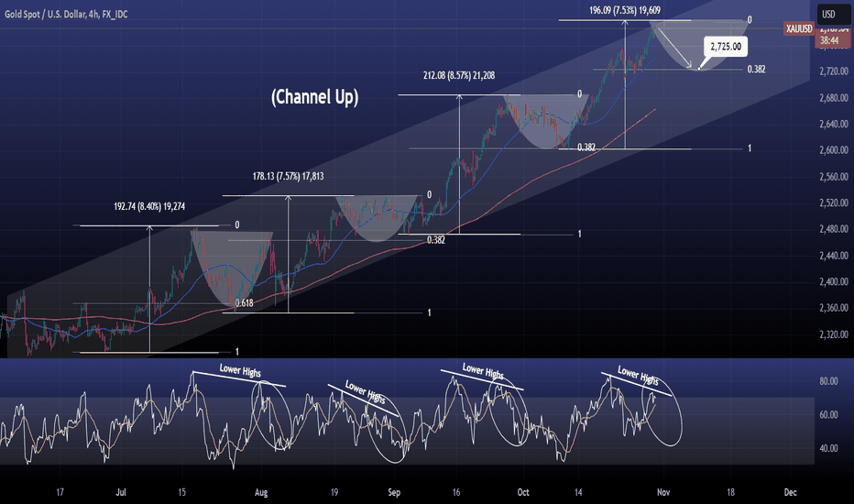Click the 178.13 (7.57%) 17,813 measurement label
Viewport: 854px width, 504px height.
point(288,177)
